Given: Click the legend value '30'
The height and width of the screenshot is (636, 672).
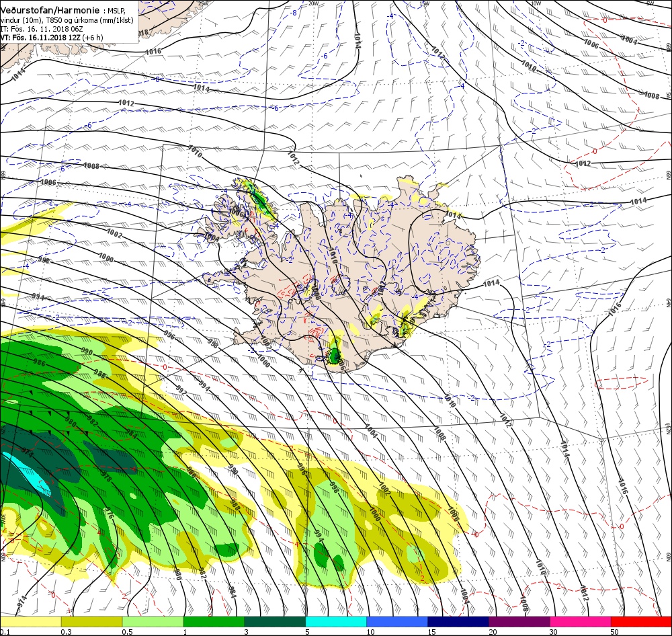Looking at the screenshot, I should [x=554, y=632].
